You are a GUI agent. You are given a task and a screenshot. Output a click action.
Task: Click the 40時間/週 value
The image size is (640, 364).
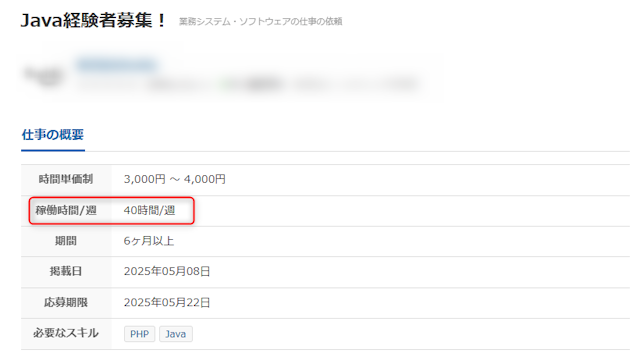click(149, 210)
